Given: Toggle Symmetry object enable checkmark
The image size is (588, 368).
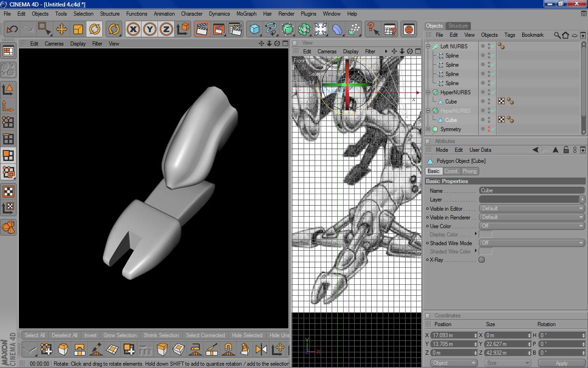Looking at the screenshot, I should tap(493, 129).
